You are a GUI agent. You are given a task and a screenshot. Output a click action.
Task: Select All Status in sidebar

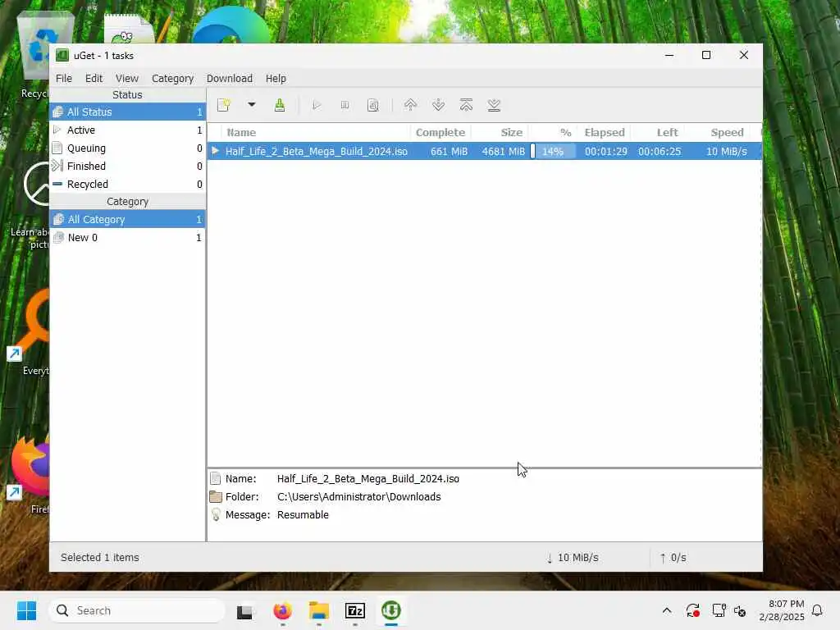(x=127, y=112)
